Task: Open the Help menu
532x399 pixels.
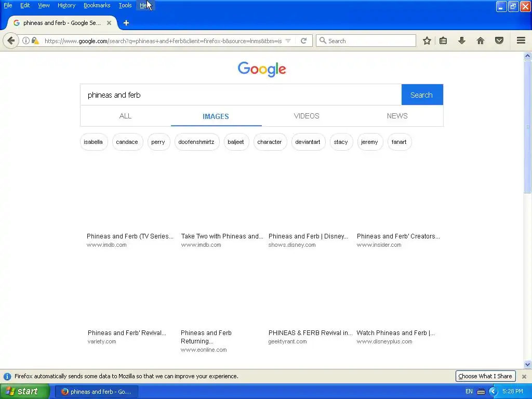Action: (145, 5)
